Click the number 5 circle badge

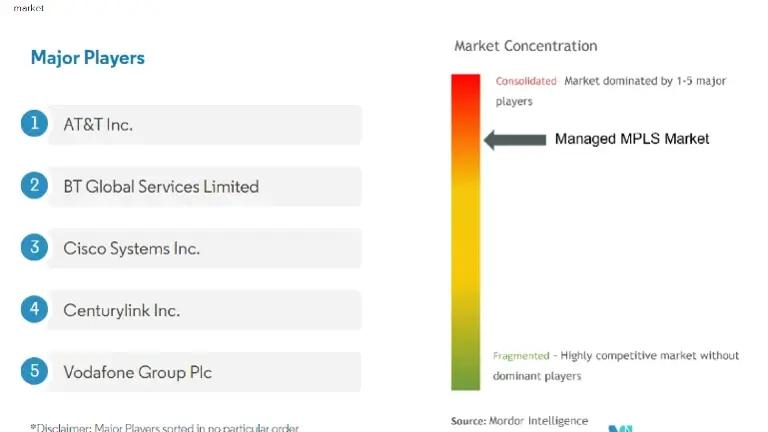point(34,372)
